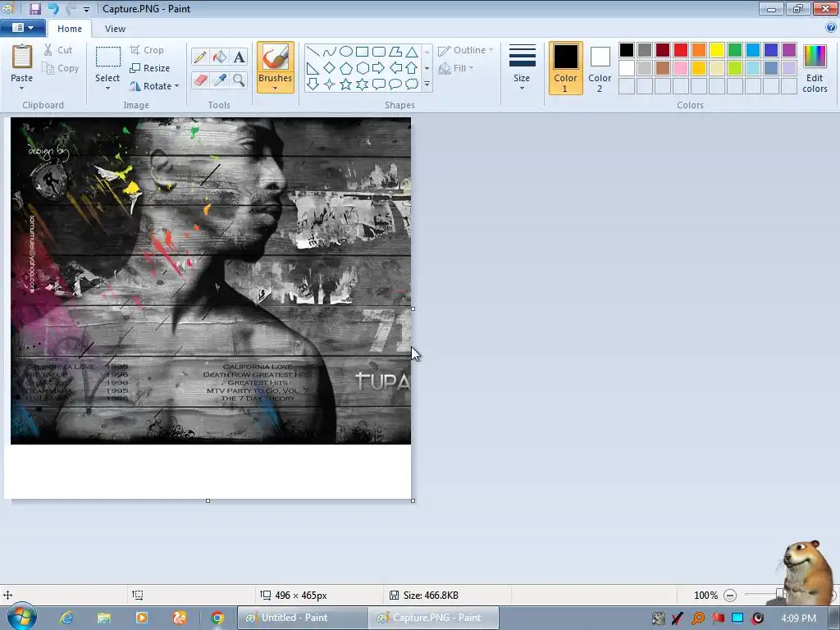Select the Text tool

239,57
